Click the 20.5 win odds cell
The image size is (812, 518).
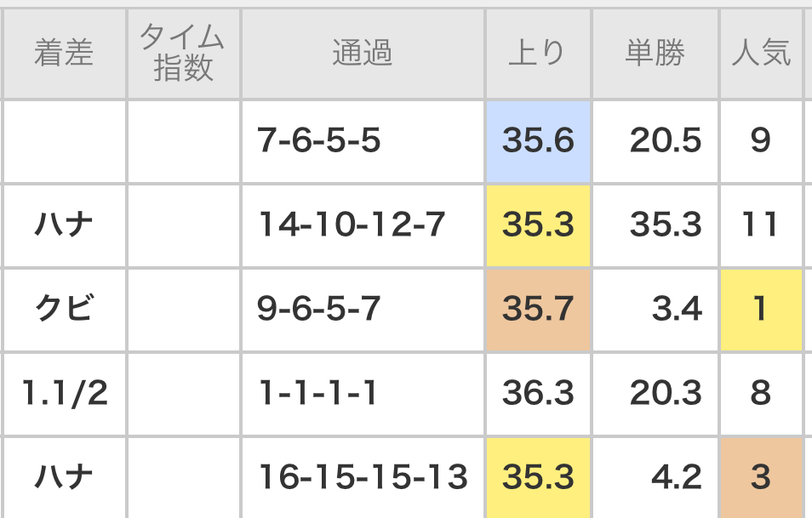click(666, 141)
